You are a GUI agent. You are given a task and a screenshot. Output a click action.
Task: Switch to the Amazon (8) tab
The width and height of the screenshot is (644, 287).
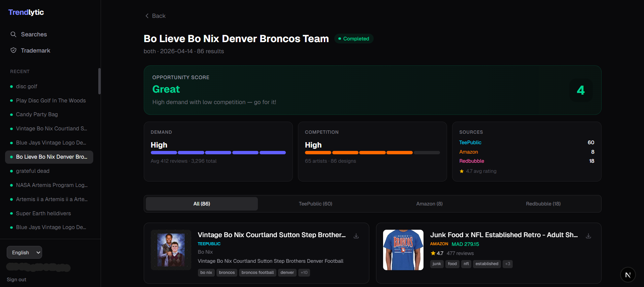[x=429, y=204]
